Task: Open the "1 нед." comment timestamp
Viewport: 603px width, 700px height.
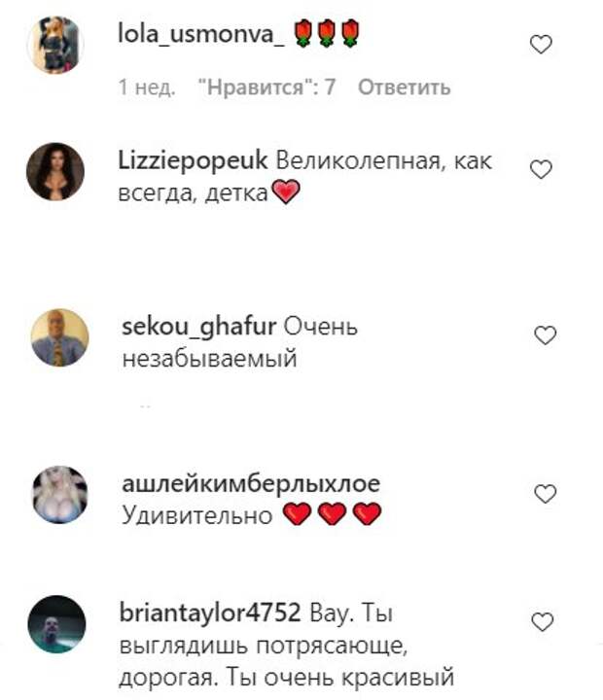Action: 147,87
